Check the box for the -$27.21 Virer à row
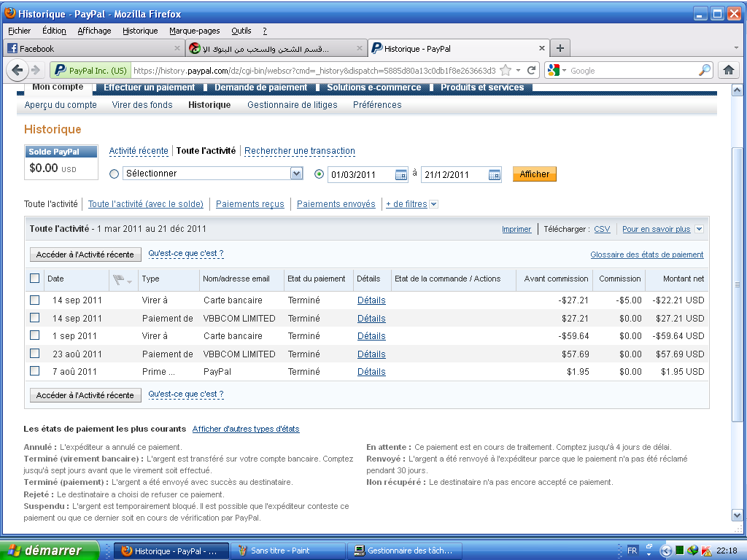747x560 pixels. coord(35,300)
